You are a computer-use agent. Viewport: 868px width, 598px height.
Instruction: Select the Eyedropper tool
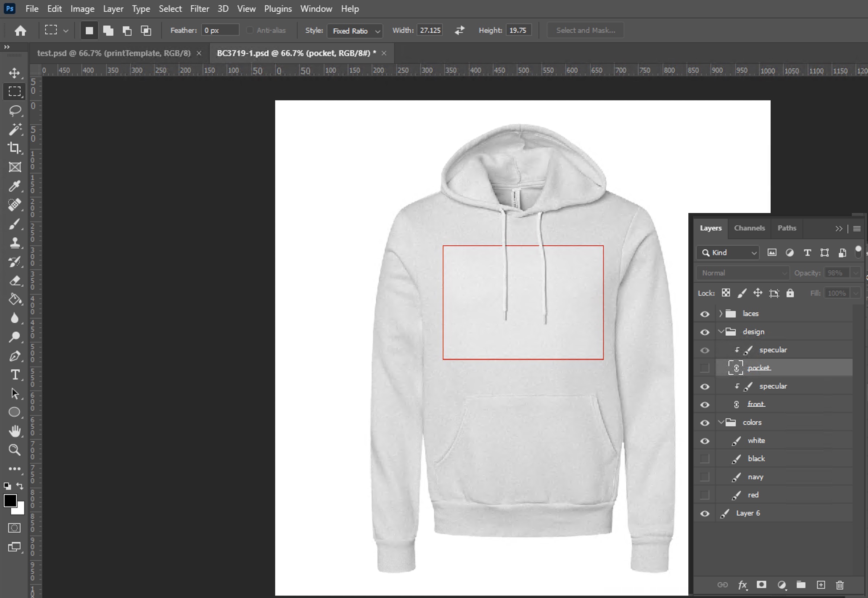(15, 186)
